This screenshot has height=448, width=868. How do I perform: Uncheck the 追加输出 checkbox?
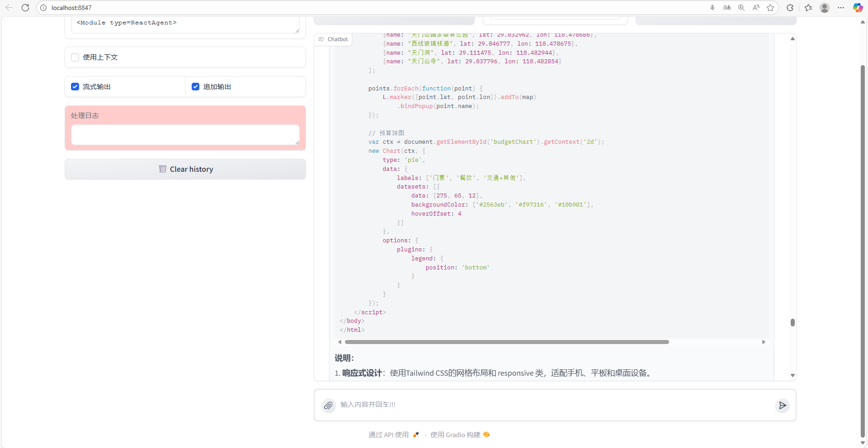click(x=195, y=87)
